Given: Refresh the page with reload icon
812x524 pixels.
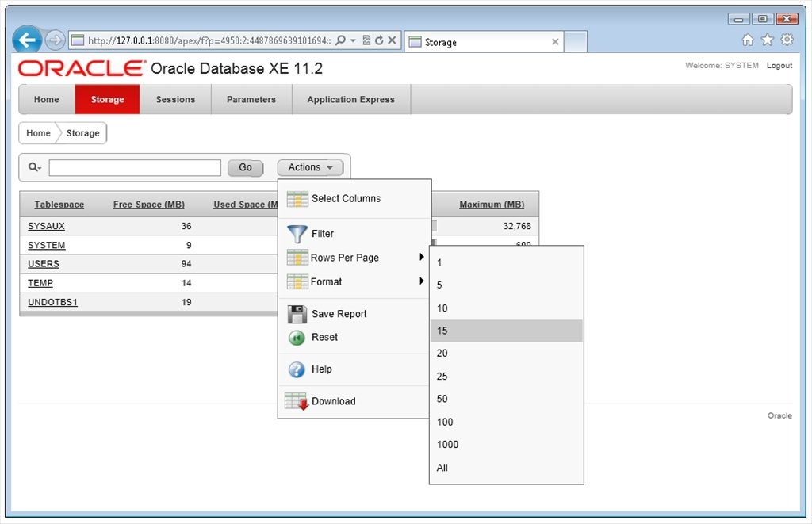Looking at the screenshot, I should (379, 40).
